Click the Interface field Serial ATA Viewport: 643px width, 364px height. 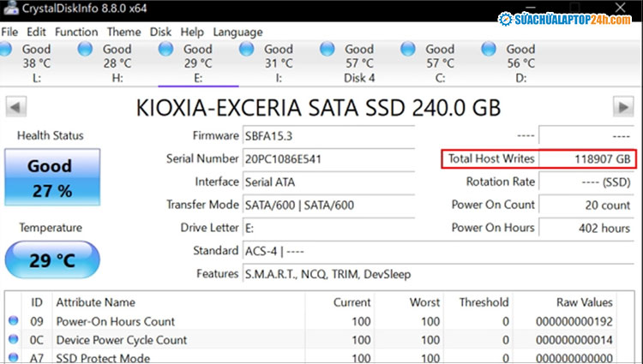click(x=329, y=182)
